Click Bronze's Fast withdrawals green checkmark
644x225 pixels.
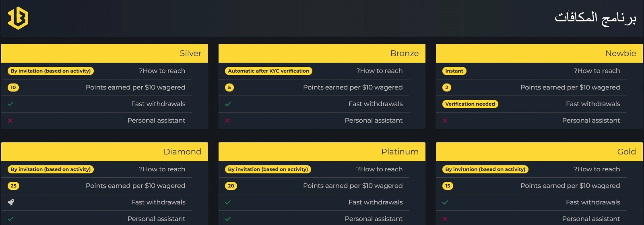(228, 104)
